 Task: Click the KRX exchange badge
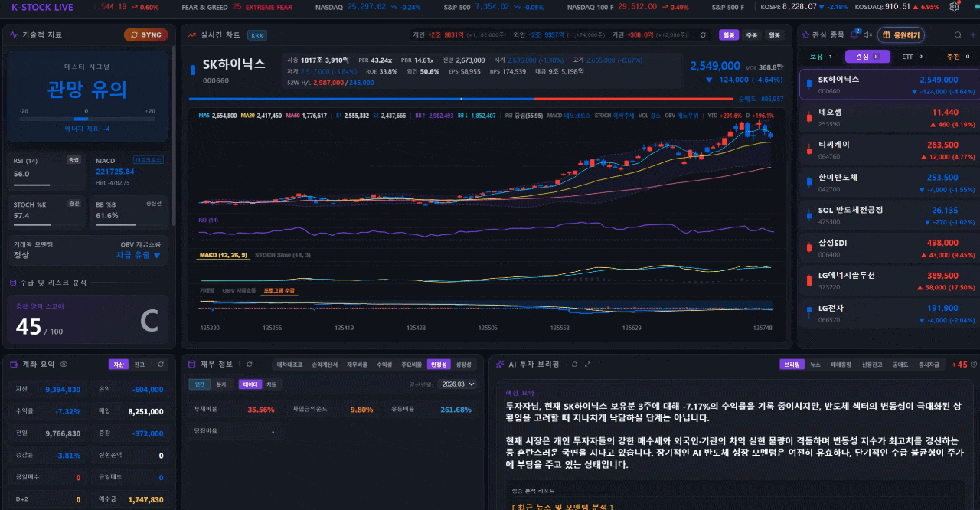256,35
